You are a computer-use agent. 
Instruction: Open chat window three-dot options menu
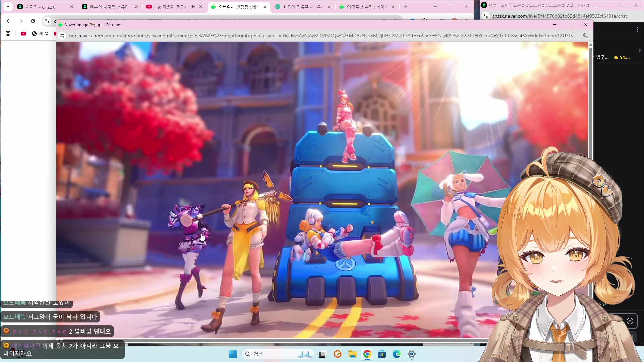pyautogui.click(x=637, y=30)
